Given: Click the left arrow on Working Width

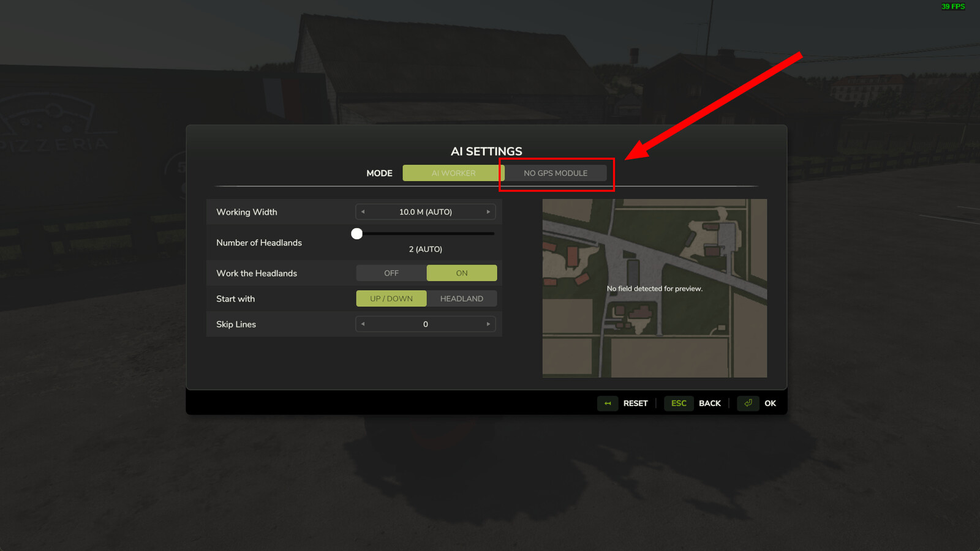Looking at the screenshot, I should coord(363,212).
